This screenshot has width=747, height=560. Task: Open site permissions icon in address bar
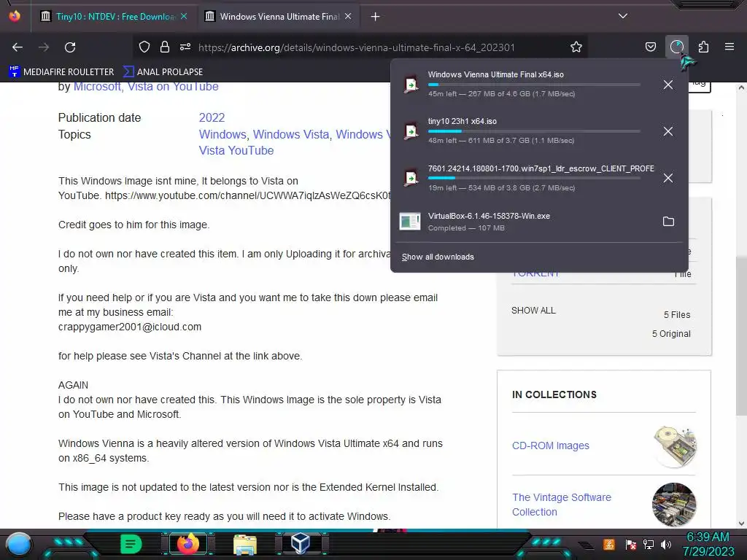(185, 47)
